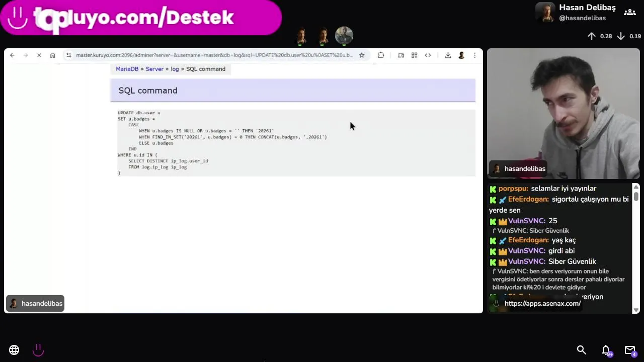Viewport: 644px width, 362px height.
Task: Open the browser downloads icon
Action: point(448,55)
